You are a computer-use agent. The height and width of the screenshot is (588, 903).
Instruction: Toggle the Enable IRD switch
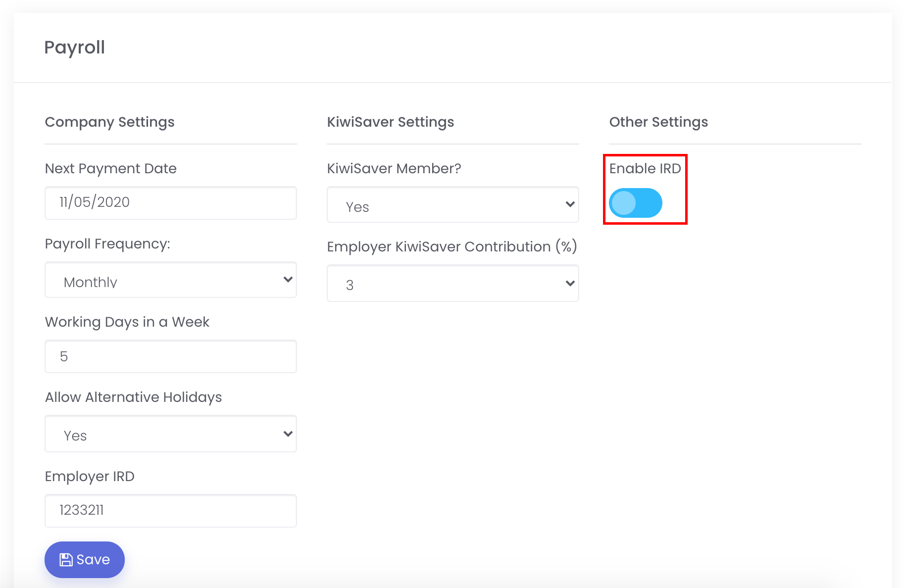635,203
